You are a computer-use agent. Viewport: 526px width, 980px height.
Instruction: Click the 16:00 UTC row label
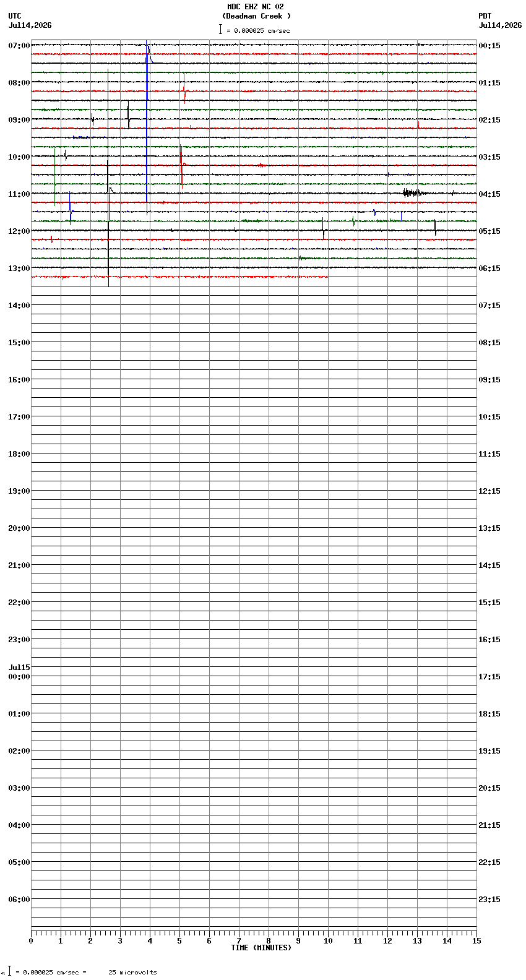coord(19,380)
